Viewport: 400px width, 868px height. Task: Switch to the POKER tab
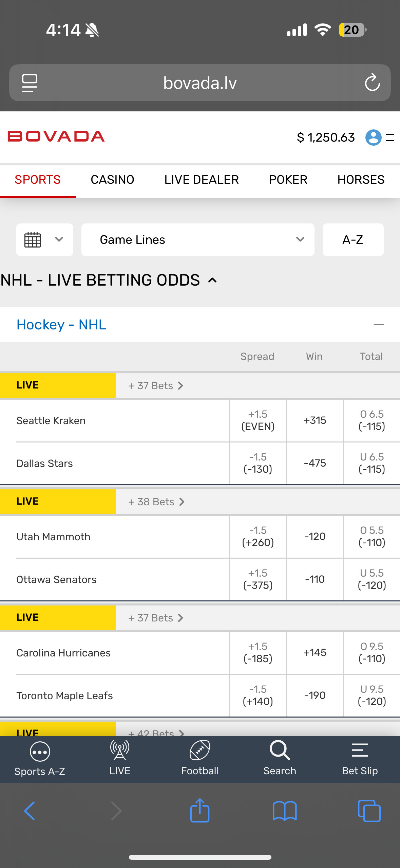288,180
